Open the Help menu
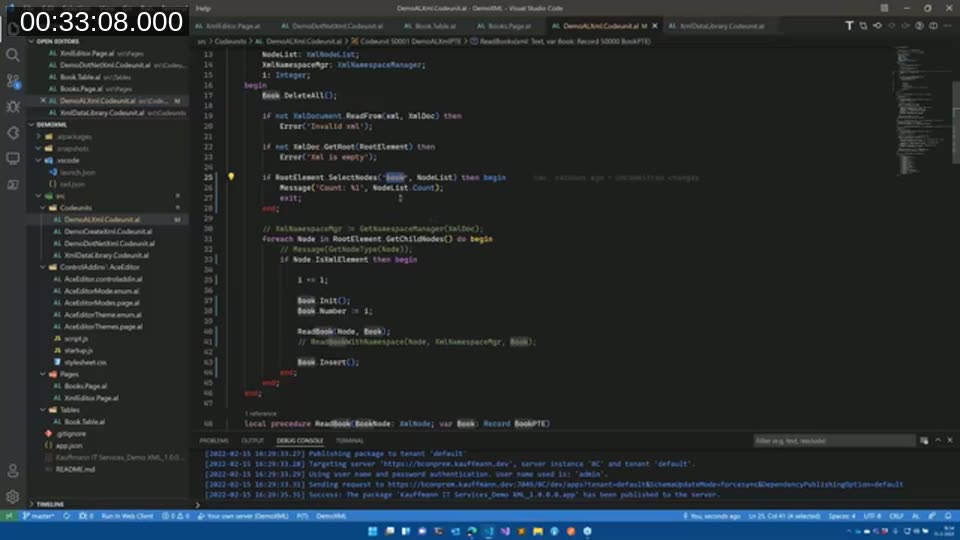The height and width of the screenshot is (540, 960). (203, 8)
